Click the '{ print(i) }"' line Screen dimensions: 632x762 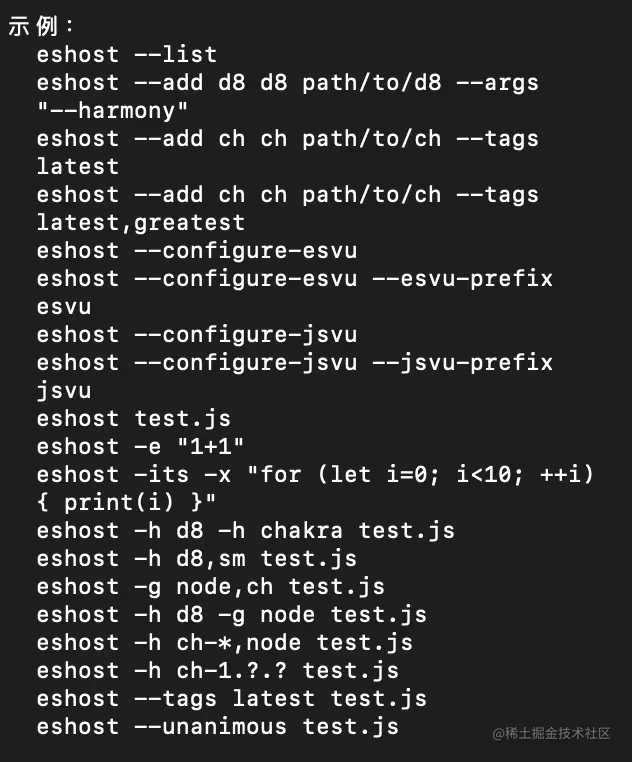(126, 502)
